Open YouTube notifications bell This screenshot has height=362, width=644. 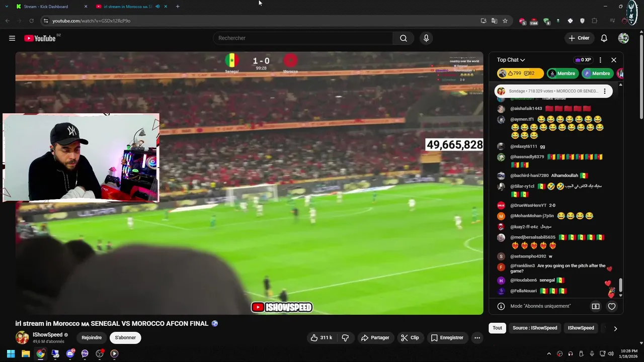point(604,38)
